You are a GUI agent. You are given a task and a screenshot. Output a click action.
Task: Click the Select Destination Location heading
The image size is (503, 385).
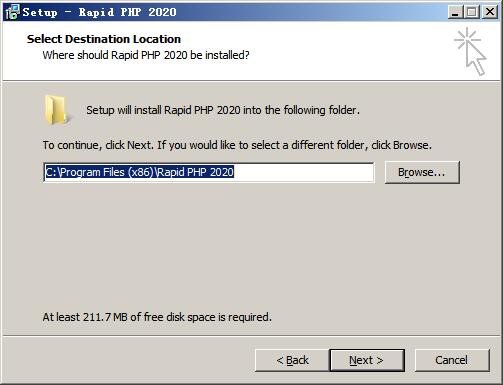click(x=104, y=39)
